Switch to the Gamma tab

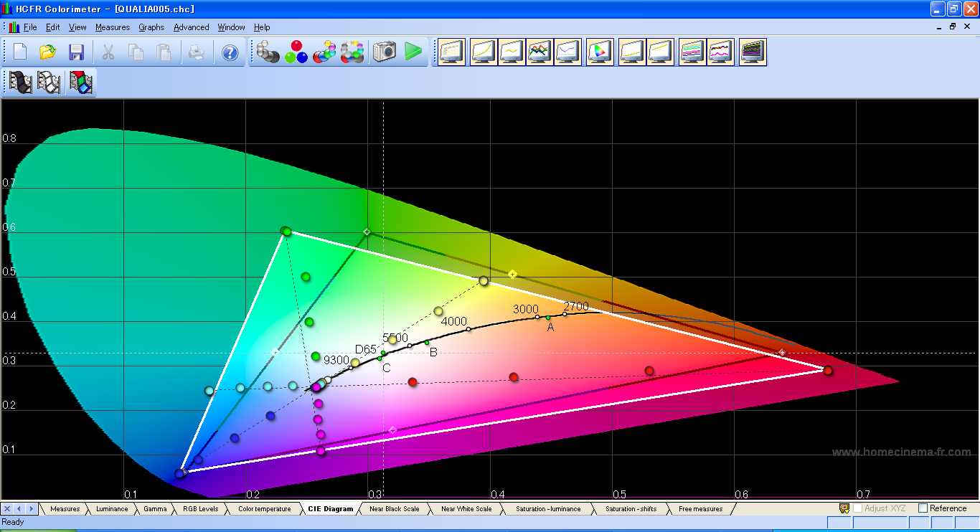155,509
